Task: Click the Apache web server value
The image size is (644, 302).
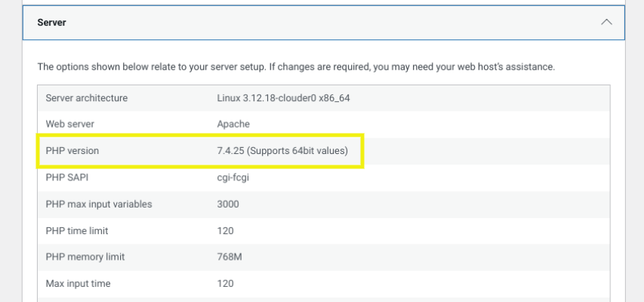Action: 233,124
